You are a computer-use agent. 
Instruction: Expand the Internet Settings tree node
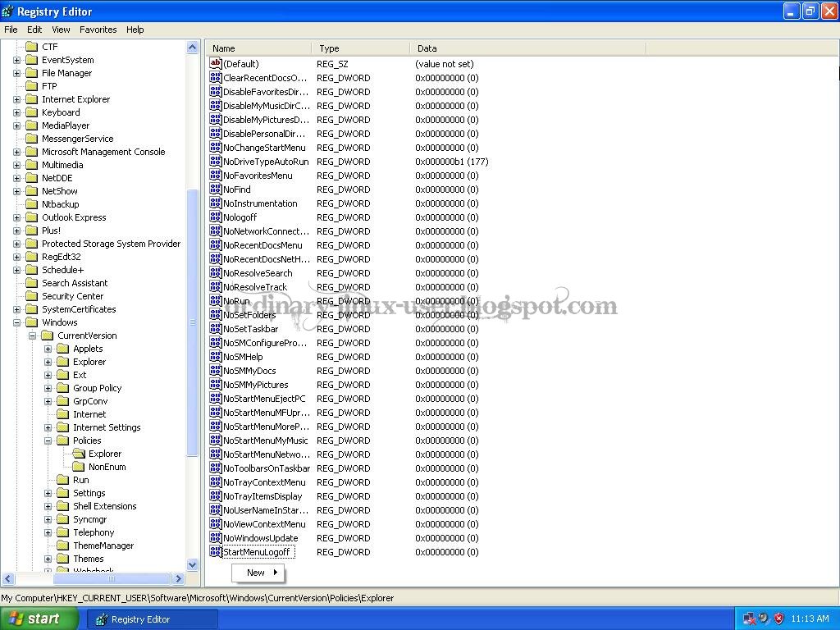click(48, 427)
